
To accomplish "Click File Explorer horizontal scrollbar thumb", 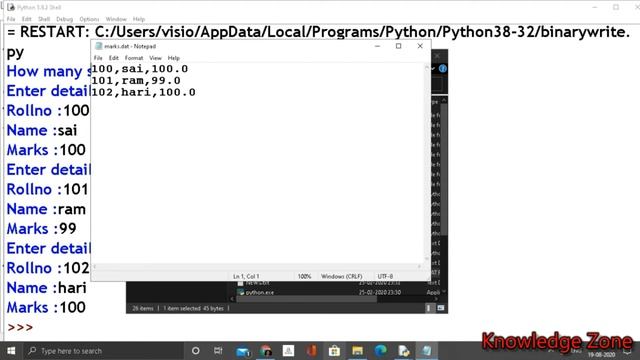I will click(x=307, y=299).
